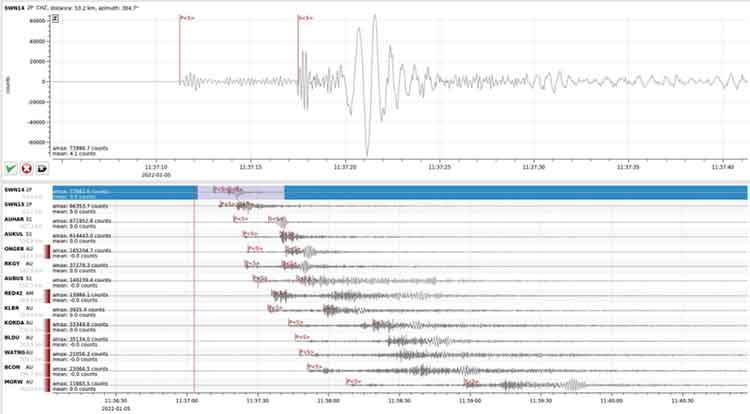Screen dimensions: 750x414
Task: Click the arrow icon beside the red X
Action: pos(42,168)
